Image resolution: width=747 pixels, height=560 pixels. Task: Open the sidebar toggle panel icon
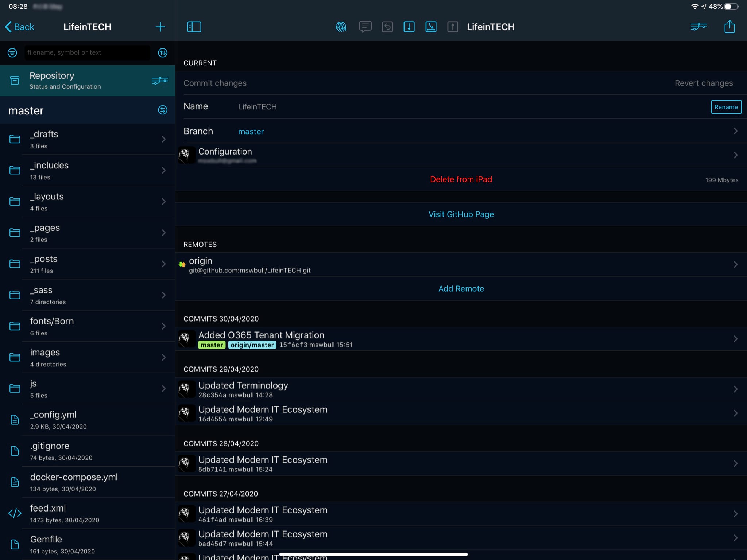pos(194,27)
